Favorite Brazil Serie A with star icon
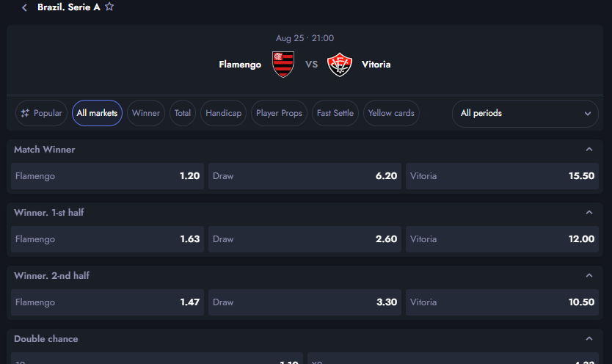This screenshot has height=364, width=612. pos(109,7)
